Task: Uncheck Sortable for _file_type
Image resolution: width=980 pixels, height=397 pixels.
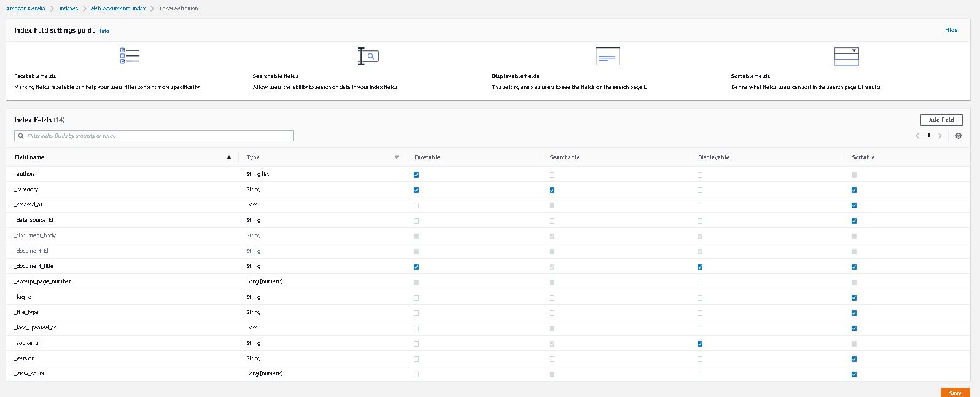Action: (x=854, y=313)
